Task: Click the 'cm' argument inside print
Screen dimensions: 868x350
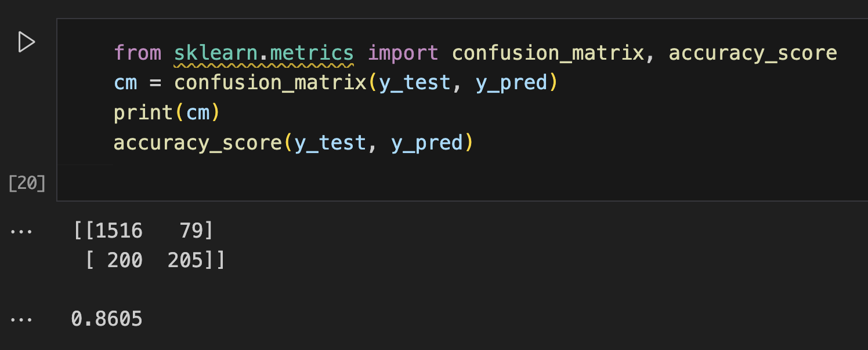Action: pyautogui.click(x=197, y=112)
